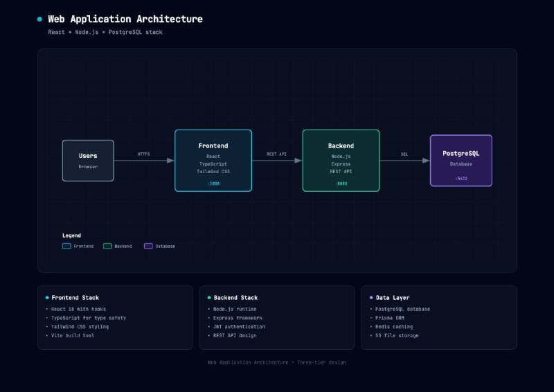This screenshot has height=392, width=554.
Task: Click the green dot beside Backend Stack
Action: click(x=208, y=297)
